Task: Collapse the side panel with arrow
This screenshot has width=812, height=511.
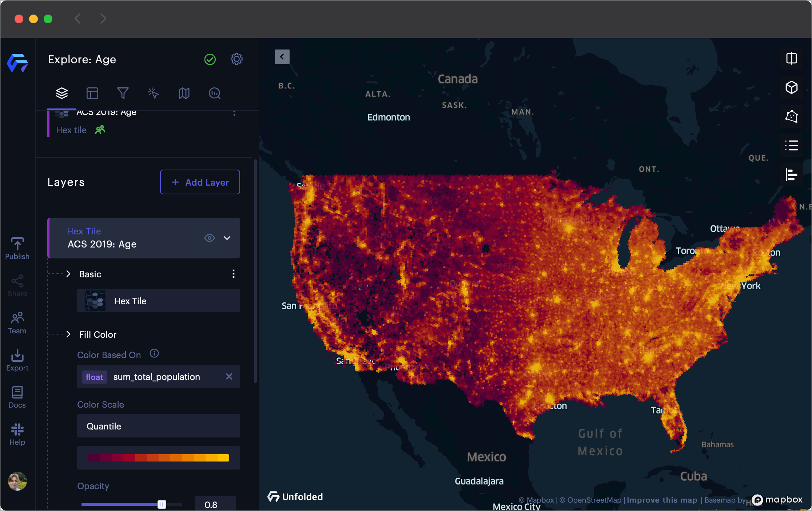Action: (282, 57)
